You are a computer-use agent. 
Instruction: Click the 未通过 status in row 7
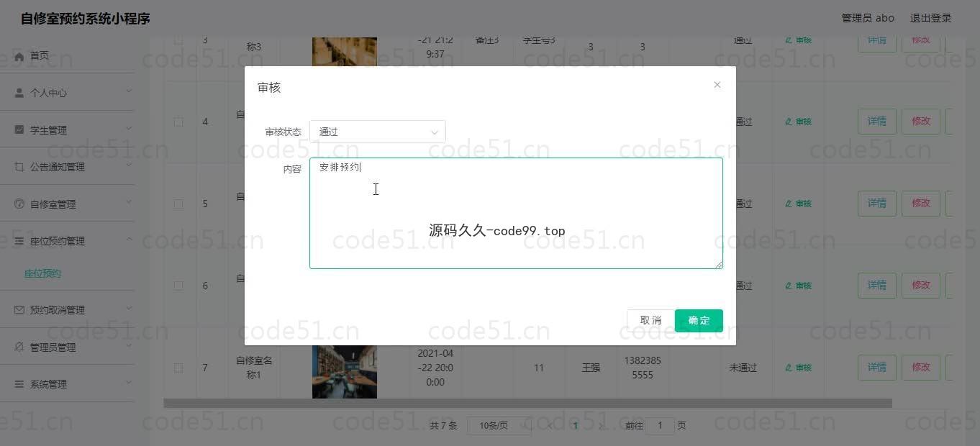(x=743, y=368)
